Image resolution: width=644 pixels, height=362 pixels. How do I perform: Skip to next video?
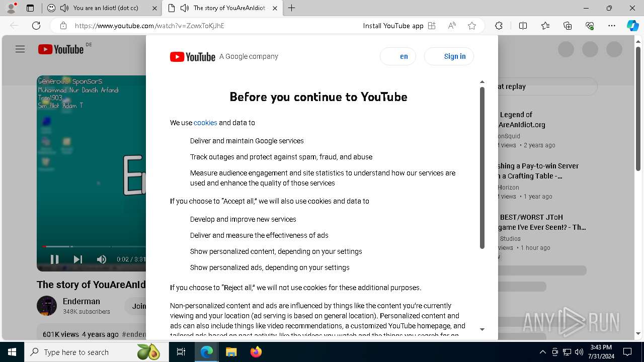coord(77,259)
